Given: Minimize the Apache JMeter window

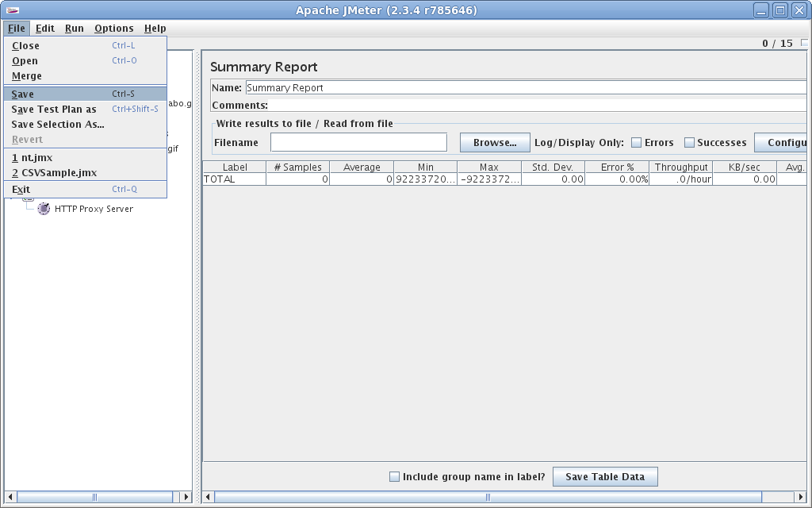Looking at the screenshot, I should (x=761, y=10).
